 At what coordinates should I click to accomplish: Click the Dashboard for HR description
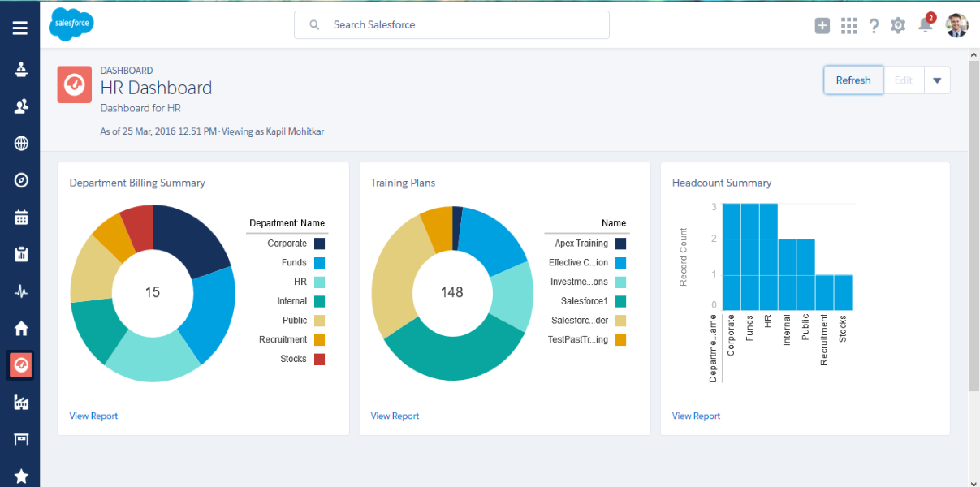140,108
